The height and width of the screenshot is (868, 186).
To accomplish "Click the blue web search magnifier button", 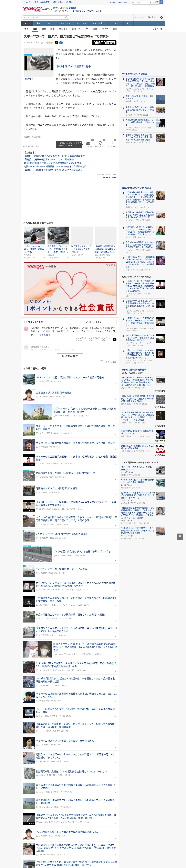I will (161, 2).
